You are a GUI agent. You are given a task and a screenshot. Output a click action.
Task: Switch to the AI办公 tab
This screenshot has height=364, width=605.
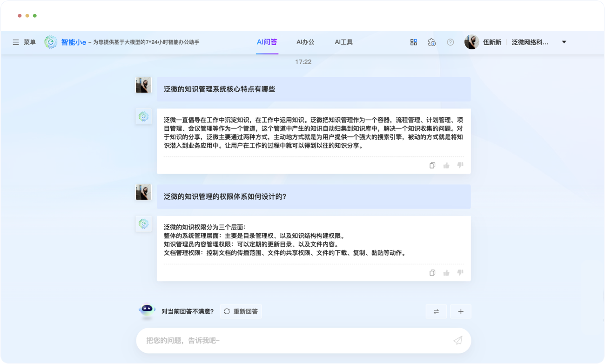305,42
